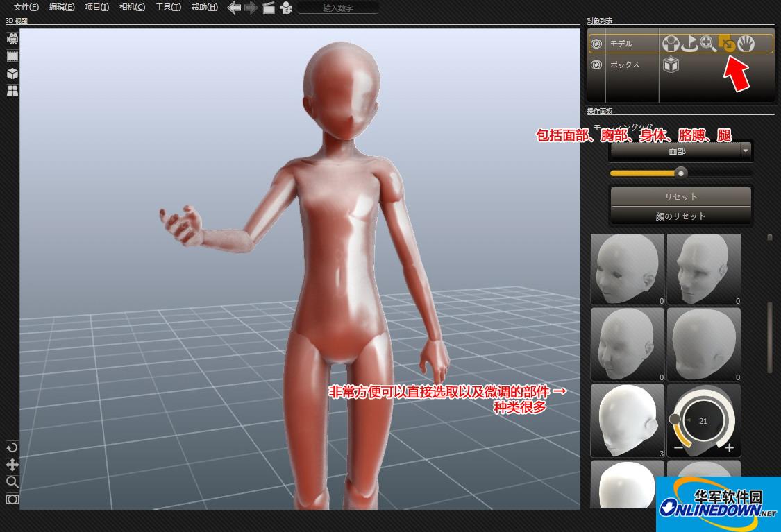Select the hand pose icon for モデル
Image resolution: width=781 pixels, height=532 pixels.
click(x=746, y=44)
